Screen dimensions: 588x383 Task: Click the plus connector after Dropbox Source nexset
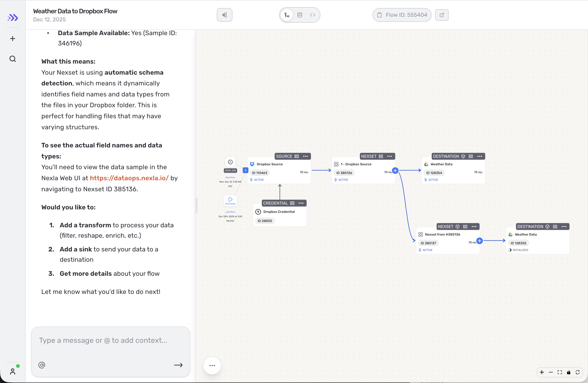coord(395,170)
